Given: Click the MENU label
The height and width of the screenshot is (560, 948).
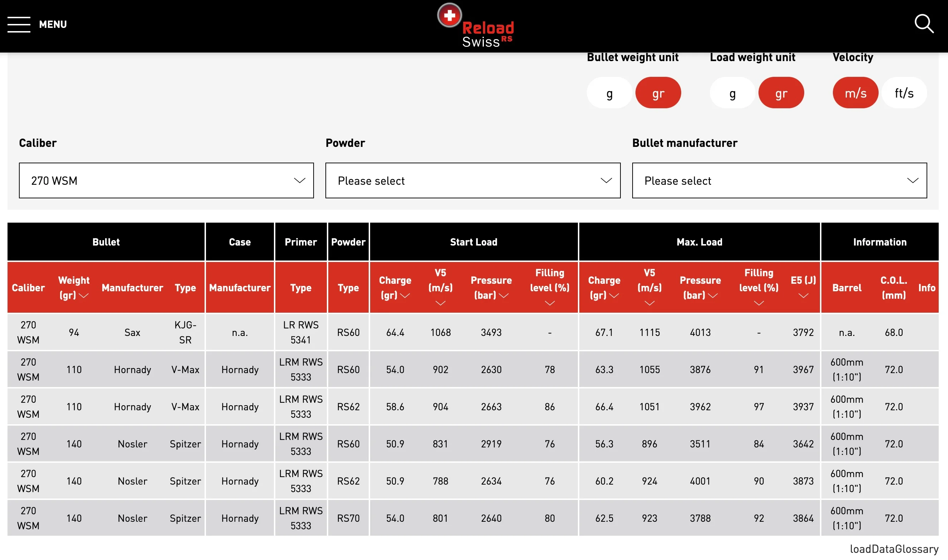Looking at the screenshot, I should pos(53,25).
